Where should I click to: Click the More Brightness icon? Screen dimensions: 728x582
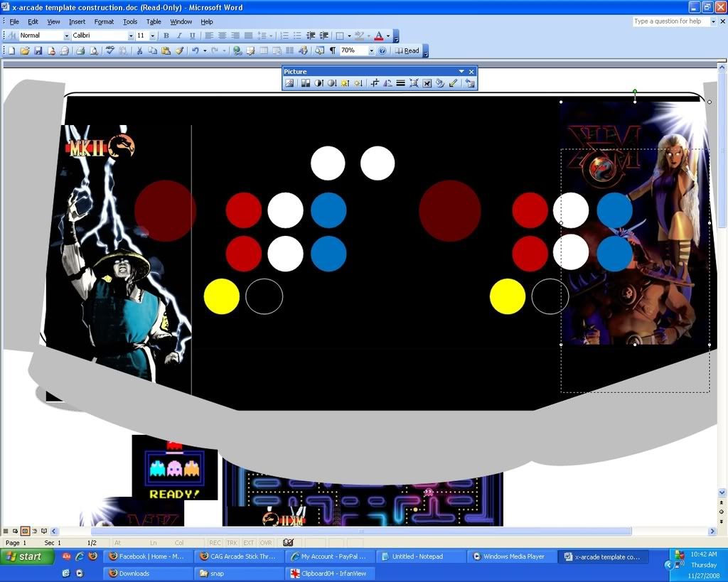345,83
